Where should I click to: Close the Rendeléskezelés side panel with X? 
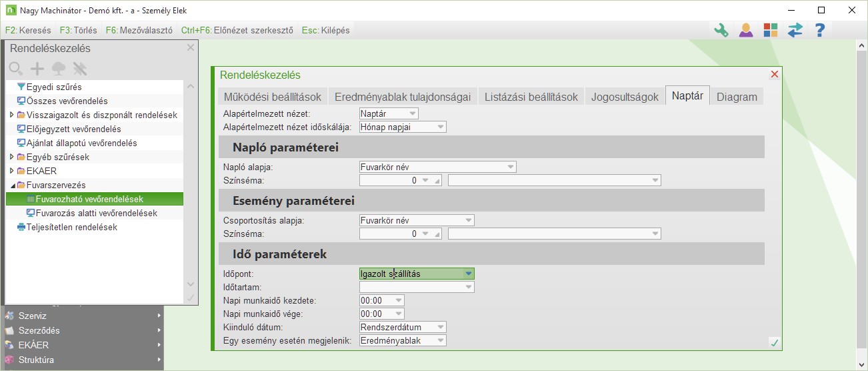191,48
